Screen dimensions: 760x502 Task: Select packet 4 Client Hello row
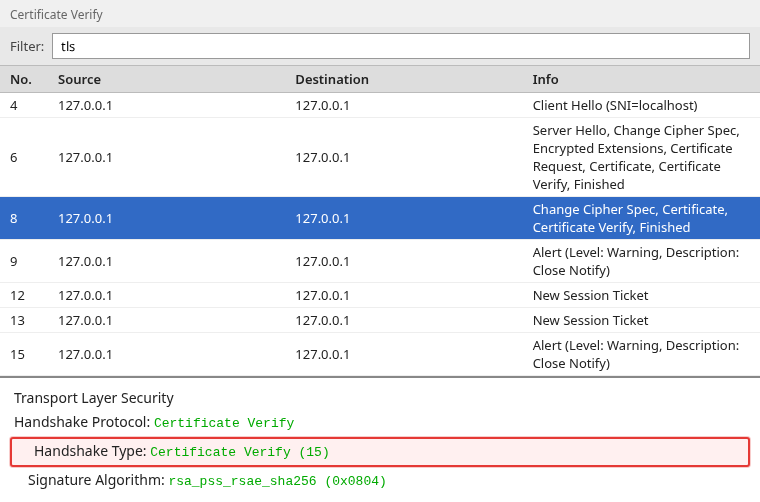(380, 105)
